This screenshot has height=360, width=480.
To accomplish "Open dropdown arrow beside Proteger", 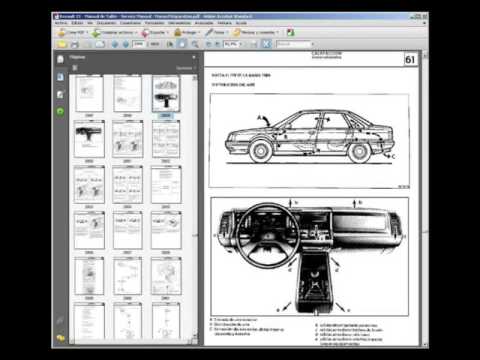I will click(199, 33).
